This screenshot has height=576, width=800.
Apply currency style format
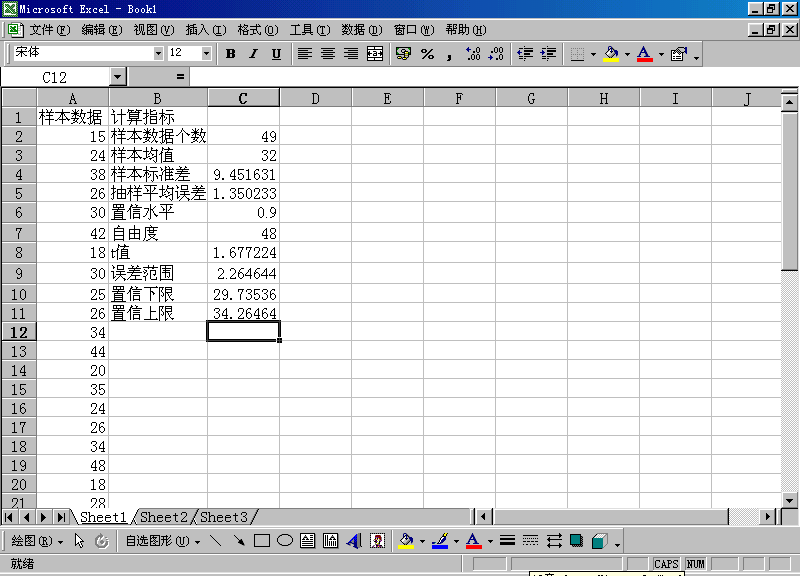tap(403, 54)
